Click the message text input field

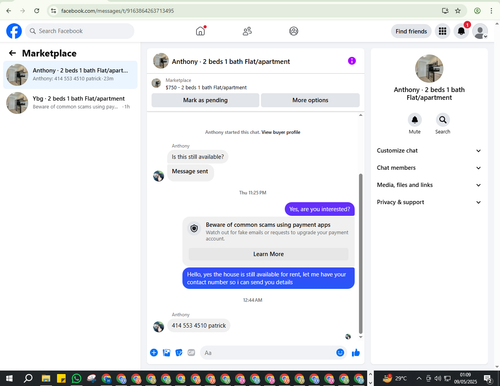click(x=268, y=353)
